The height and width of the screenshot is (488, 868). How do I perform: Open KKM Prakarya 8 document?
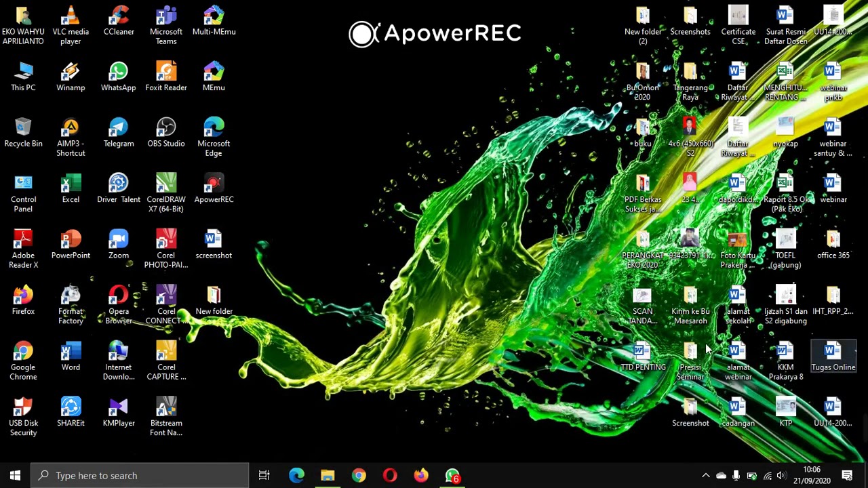click(x=785, y=361)
